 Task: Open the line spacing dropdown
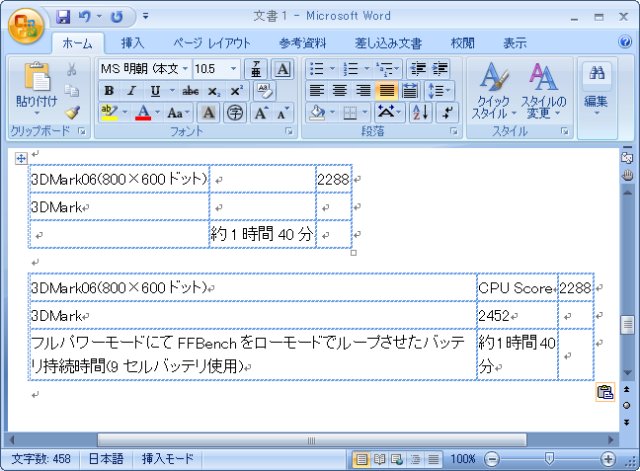click(438, 91)
